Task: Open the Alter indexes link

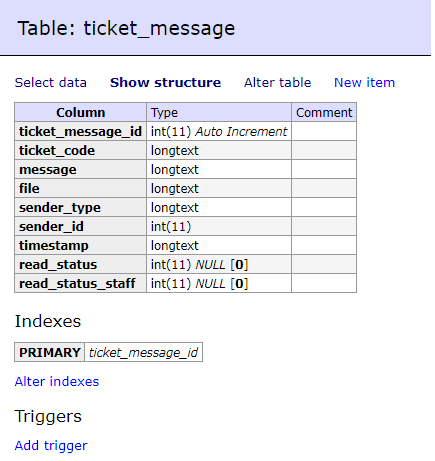Action: (x=57, y=382)
